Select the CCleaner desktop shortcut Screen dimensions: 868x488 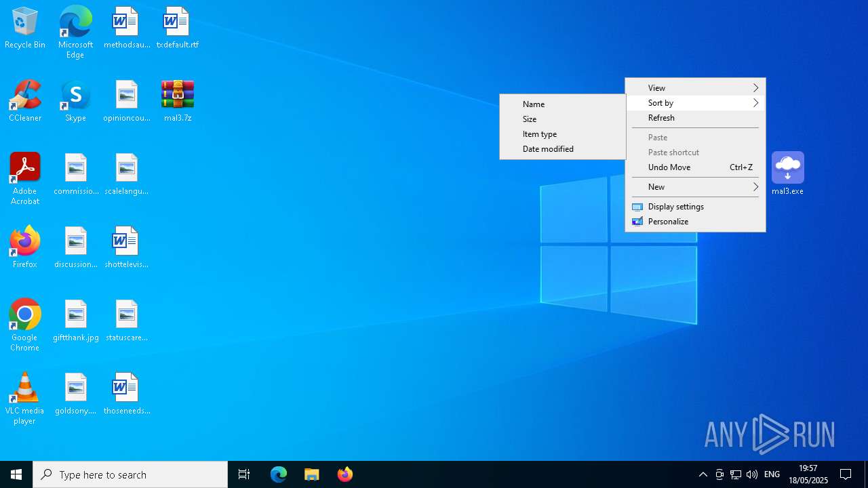coord(25,102)
